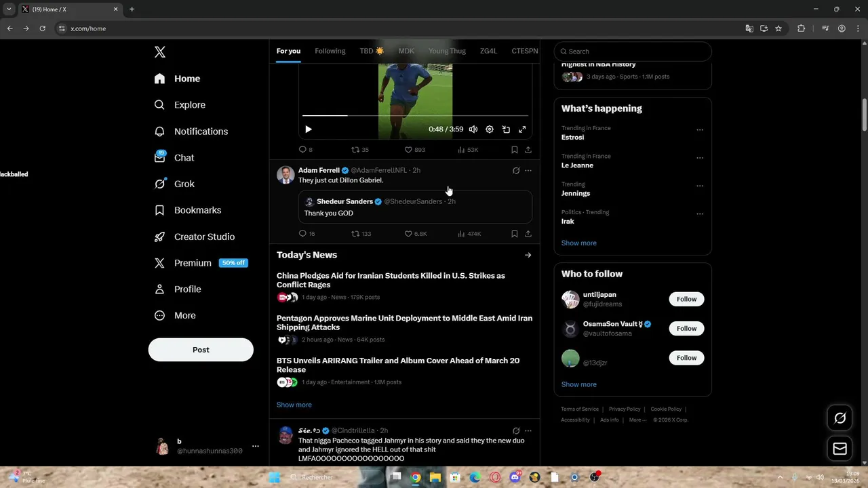The height and width of the screenshot is (488, 868).
Task: Click the Post button
Action: point(201,350)
